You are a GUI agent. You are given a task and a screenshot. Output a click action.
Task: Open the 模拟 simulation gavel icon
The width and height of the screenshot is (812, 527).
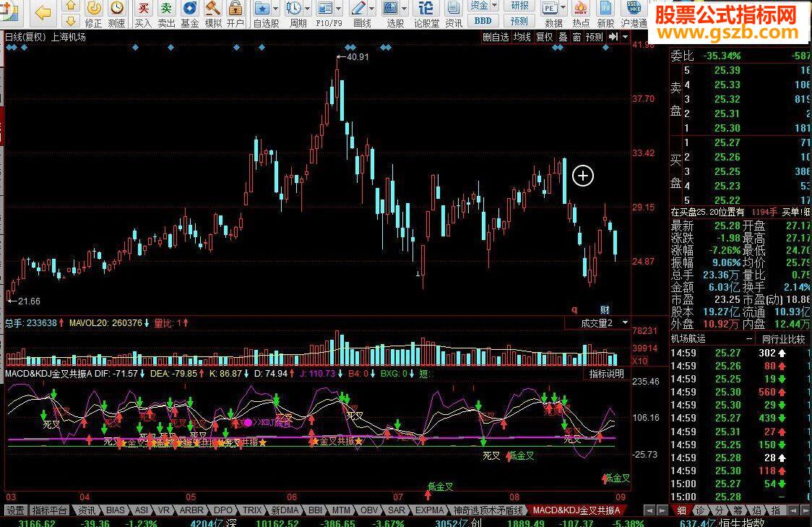pos(213,14)
